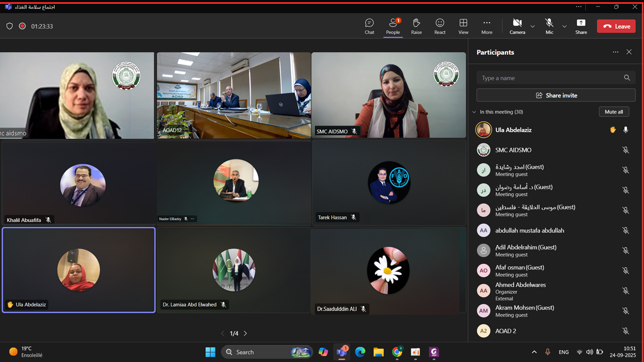Viewport: 644px width, 362px height.
Task: Go to next page of participants
Action: tap(246, 333)
